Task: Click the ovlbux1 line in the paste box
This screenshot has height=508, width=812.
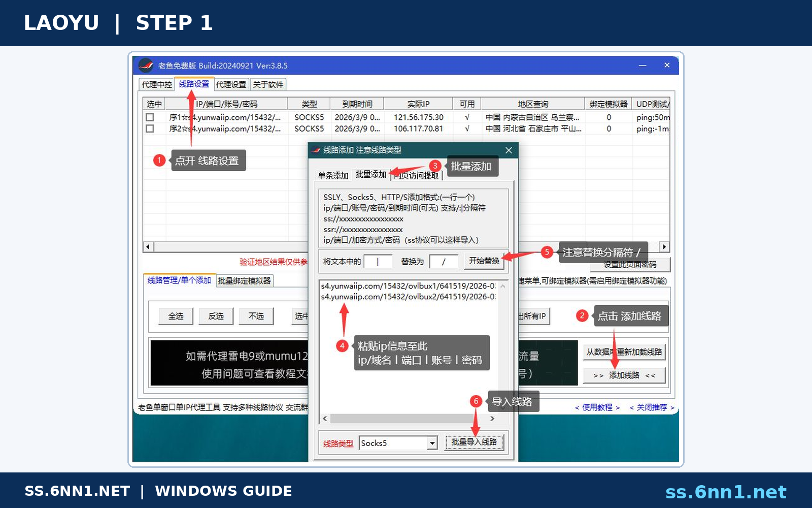Action: pyautogui.click(x=408, y=286)
